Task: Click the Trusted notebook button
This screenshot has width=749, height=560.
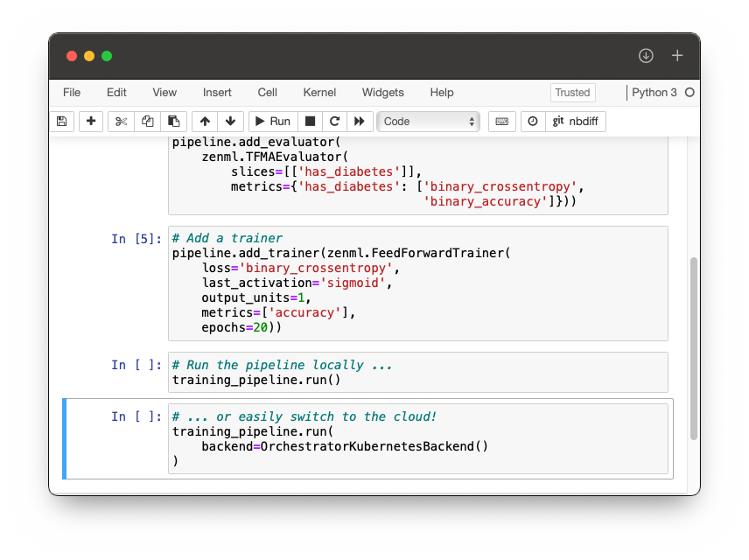Action: (x=573, y=93)
